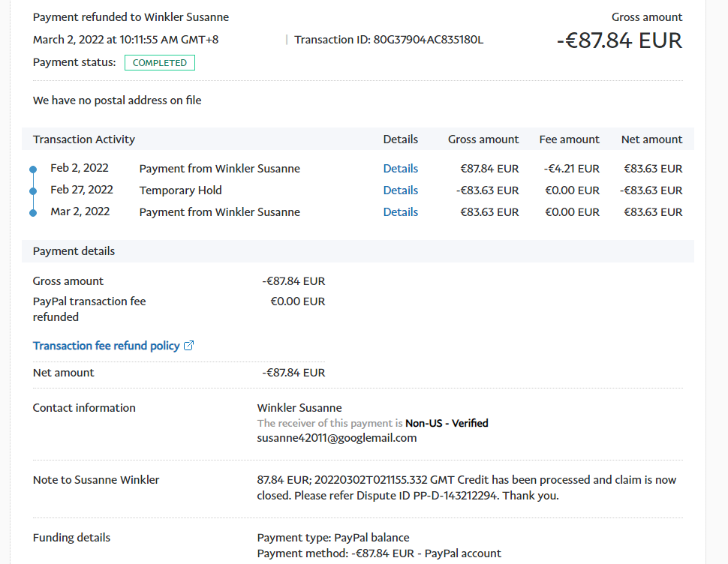Click timeline dot for Feb 2, 2022

tap(33, 169)
